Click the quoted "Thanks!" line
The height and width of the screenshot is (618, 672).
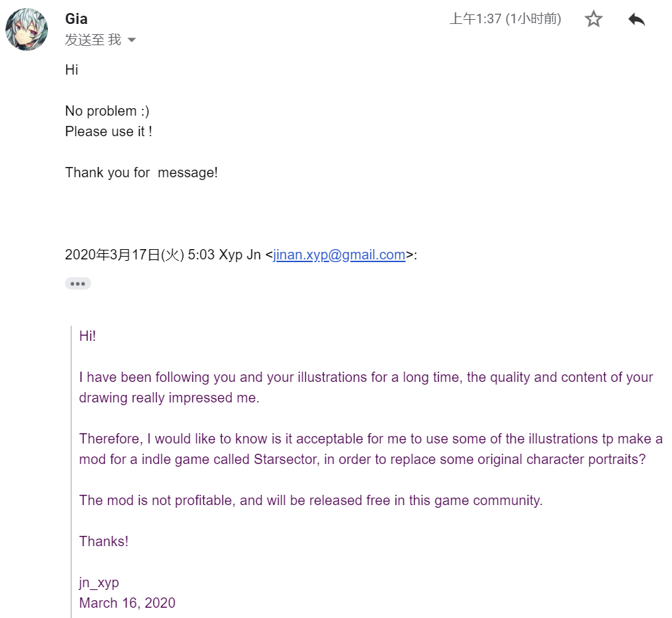(103, 541)
